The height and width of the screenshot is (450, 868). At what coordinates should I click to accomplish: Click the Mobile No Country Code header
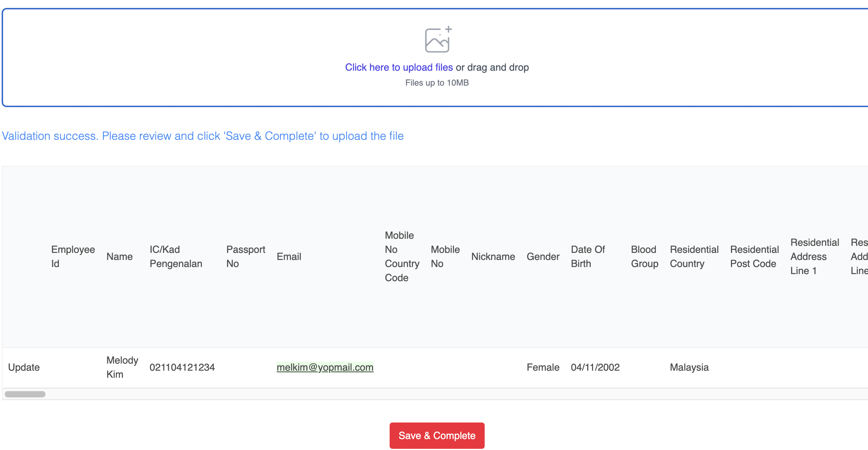(401, 256)
